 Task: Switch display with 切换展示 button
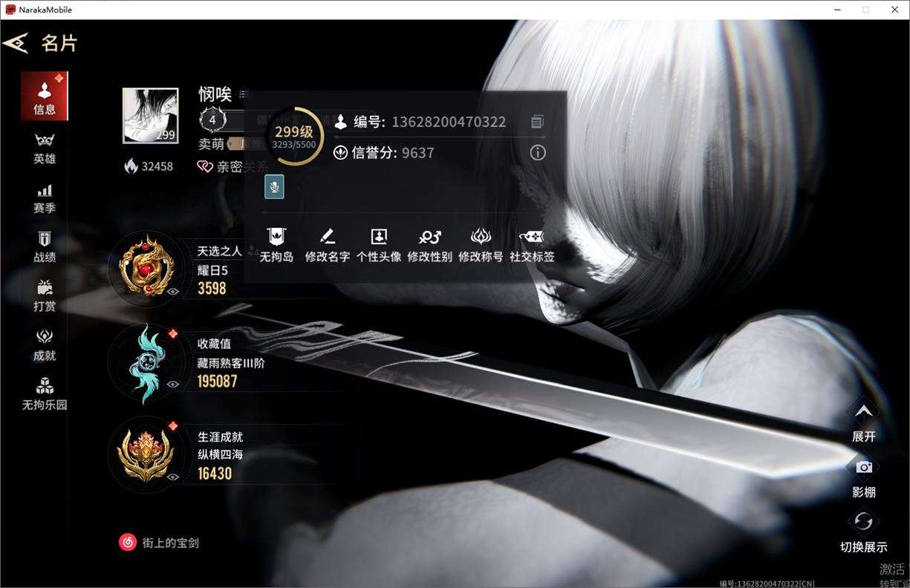pyautogui.click(x=864, y=532)
